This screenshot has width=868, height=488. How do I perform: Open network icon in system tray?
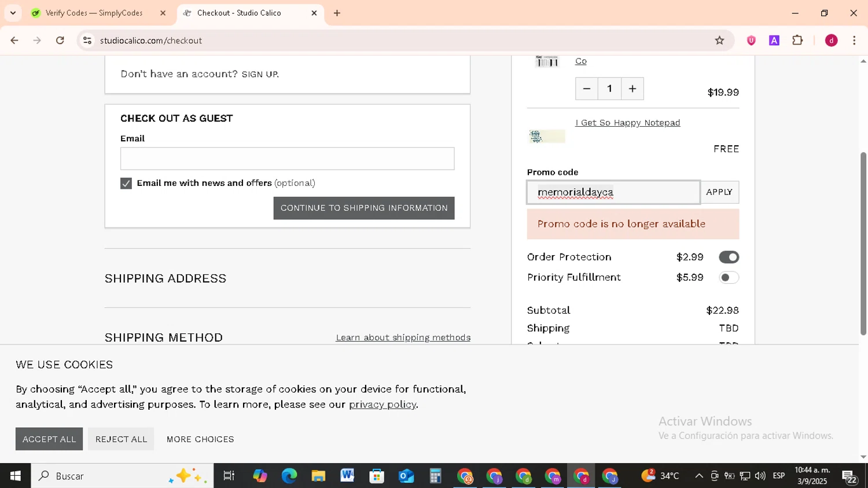click(x=745, y=476)
